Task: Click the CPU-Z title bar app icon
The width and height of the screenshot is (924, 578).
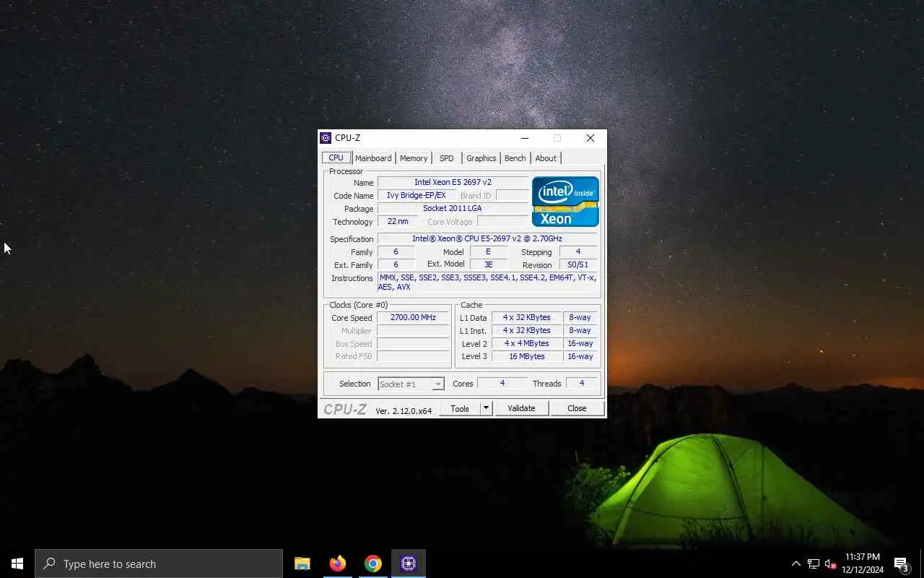Action: (326, 138)
